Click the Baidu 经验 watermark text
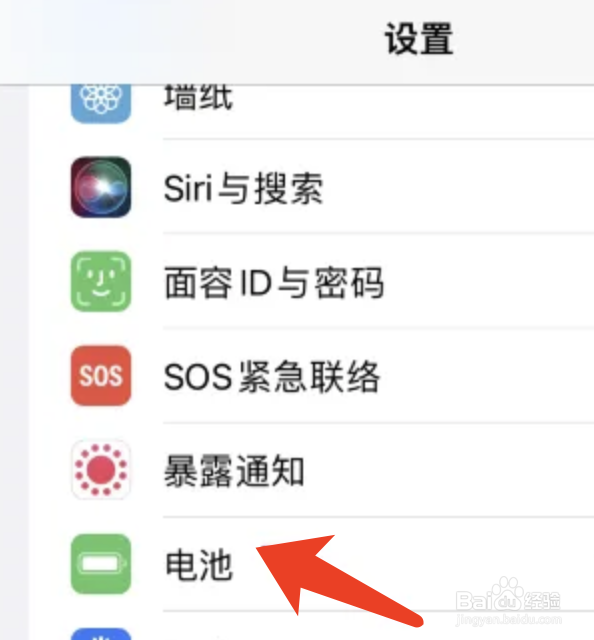 coord(542,601)
